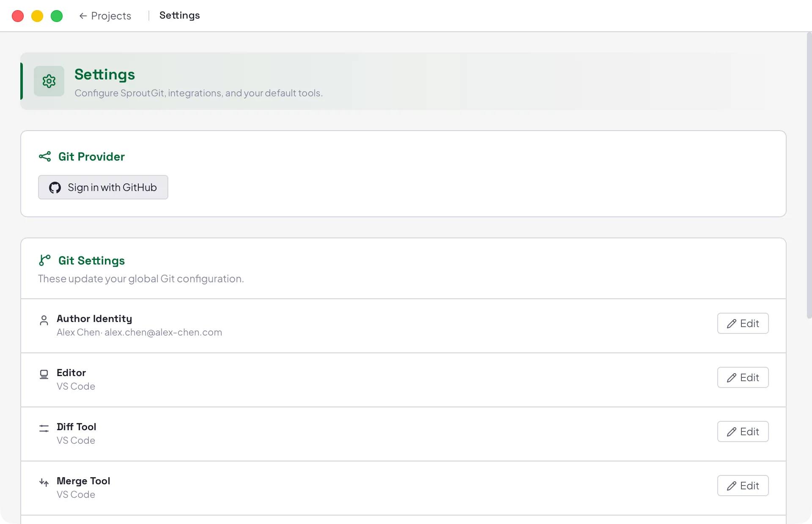Click the 'Configure SproutGit, integrations' description
The image size is (812, 524).
198,93
